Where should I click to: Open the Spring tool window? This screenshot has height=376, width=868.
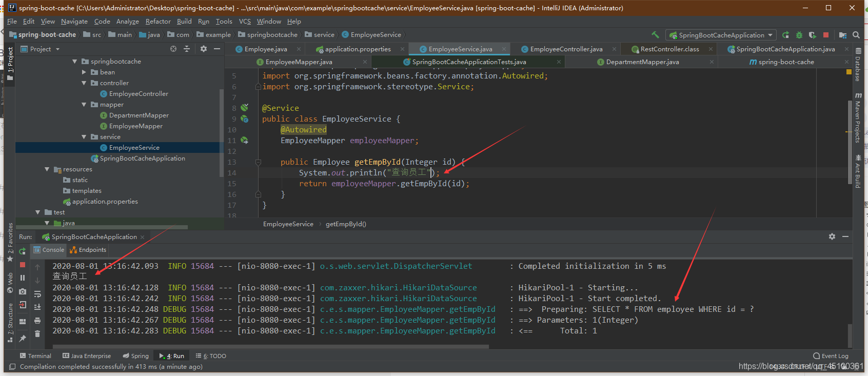(x=136, y=356)
